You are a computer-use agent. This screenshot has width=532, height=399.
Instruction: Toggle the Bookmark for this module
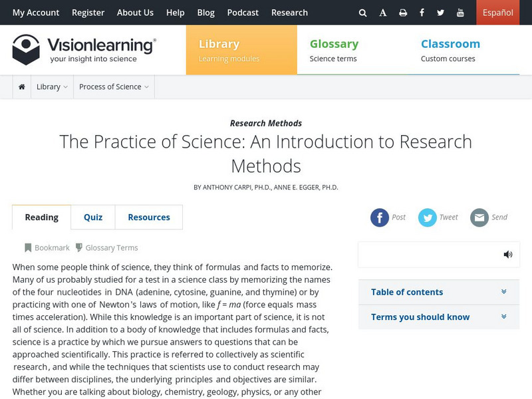click(47, 247)
